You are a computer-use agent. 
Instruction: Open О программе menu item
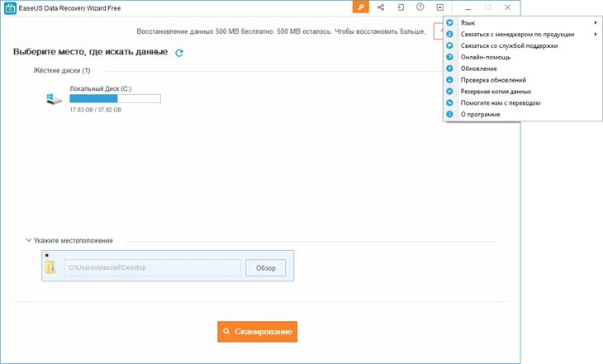[x=523, y=114]
